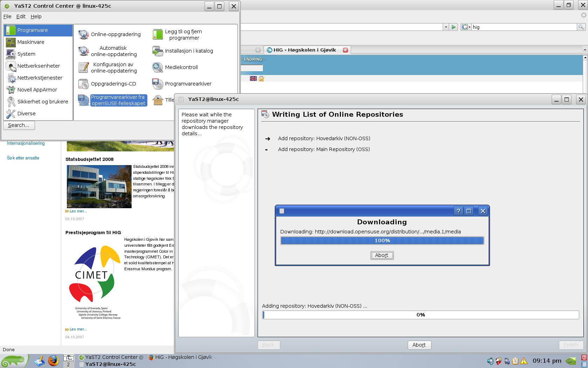Click the Statsbudsjettet building photo thumbnail

point(99,186)
